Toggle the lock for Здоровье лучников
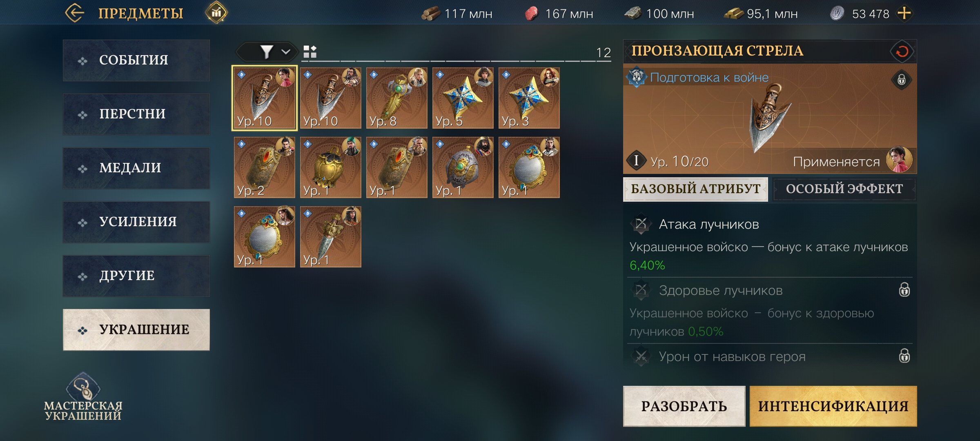The height and width of the screenshot is (441, 980). (904, 290)
